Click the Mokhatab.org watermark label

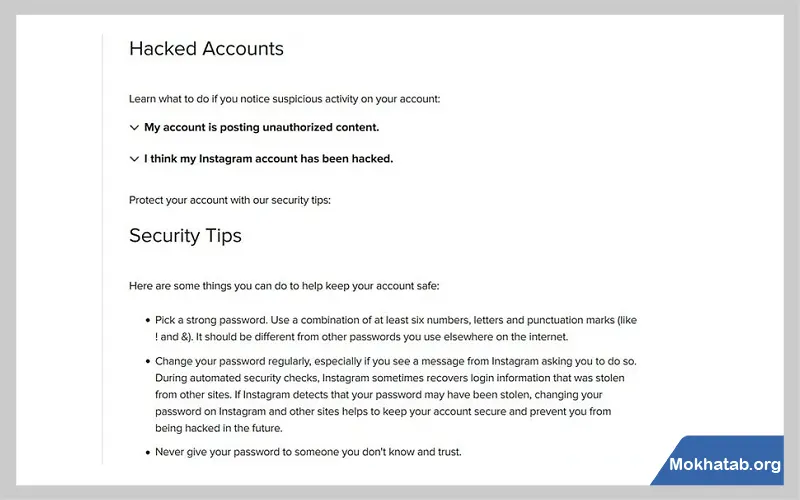(723, 465)
